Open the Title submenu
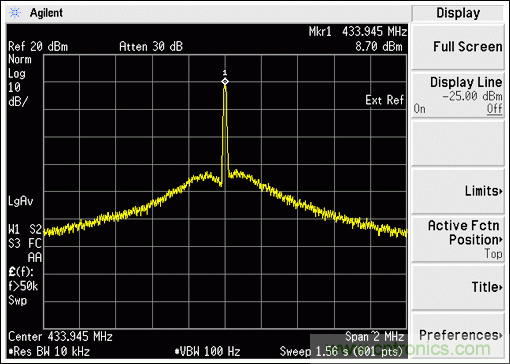This screenshot has height=364, width=510. click(x=458, y=287)
